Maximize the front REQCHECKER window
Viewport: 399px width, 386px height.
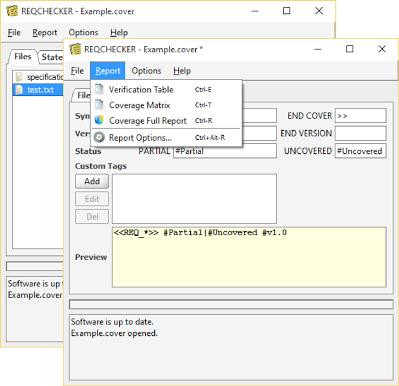click(349, 49)
